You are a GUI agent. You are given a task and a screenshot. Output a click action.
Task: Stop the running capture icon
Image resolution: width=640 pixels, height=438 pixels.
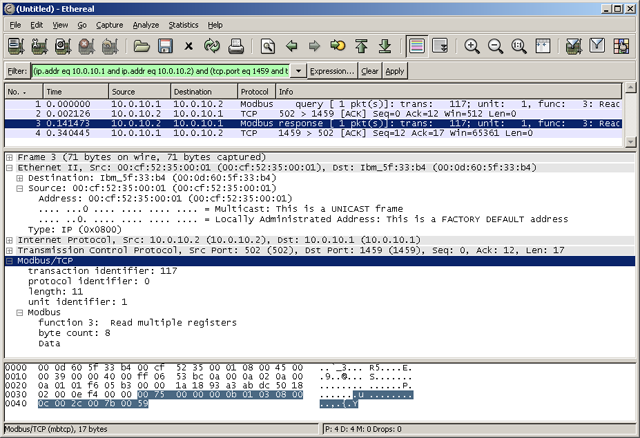point(87,46)
